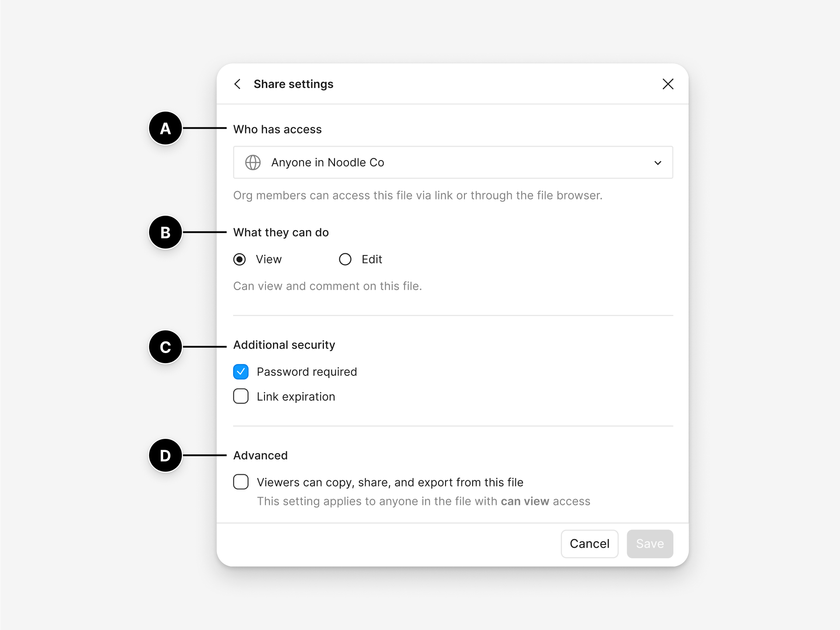Viewport: 840px width, 630px height.
Task: Click the annotation marker C
Action: coord(165,347)
